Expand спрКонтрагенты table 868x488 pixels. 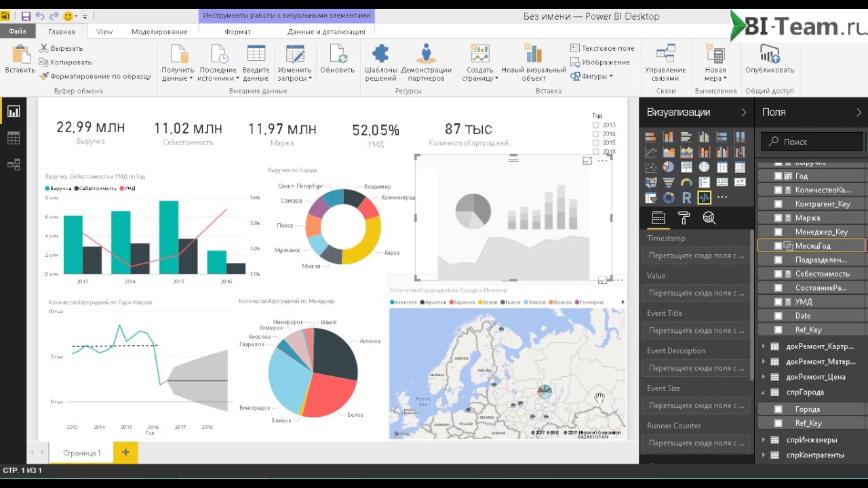[764, 455]
